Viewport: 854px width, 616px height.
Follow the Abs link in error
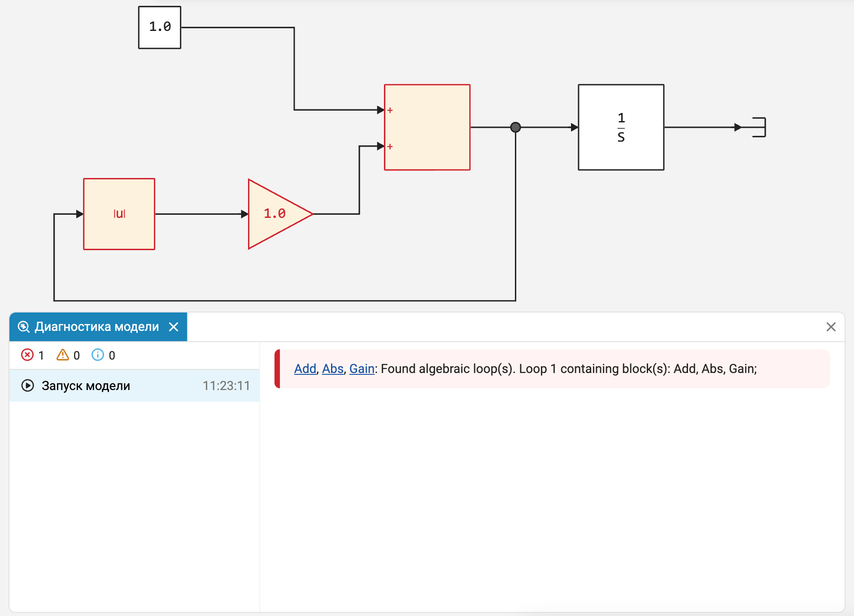333,369
